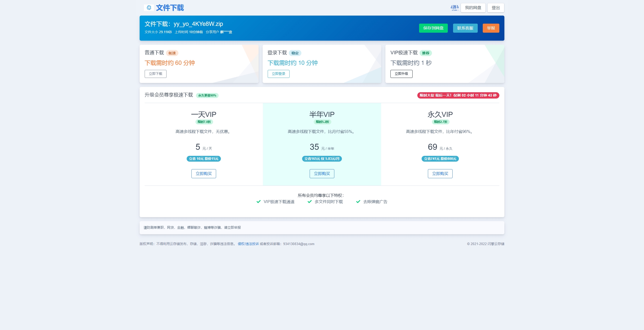Click the 立省741元 原价800元 badge

(x=440, y=159)
